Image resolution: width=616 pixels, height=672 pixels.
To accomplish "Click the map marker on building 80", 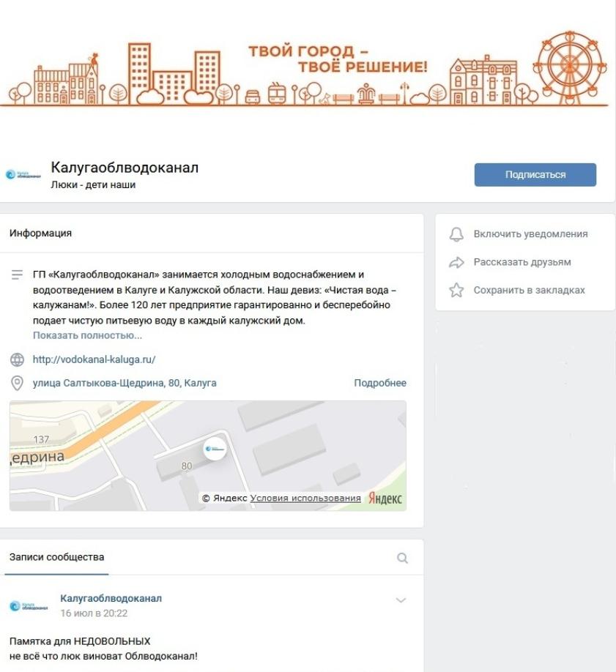I will click(x=215, y=449).
